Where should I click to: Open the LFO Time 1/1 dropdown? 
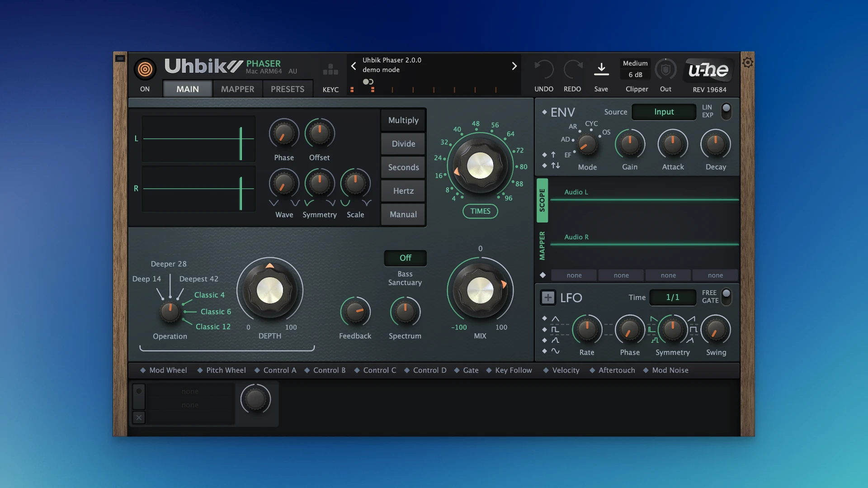673,297
